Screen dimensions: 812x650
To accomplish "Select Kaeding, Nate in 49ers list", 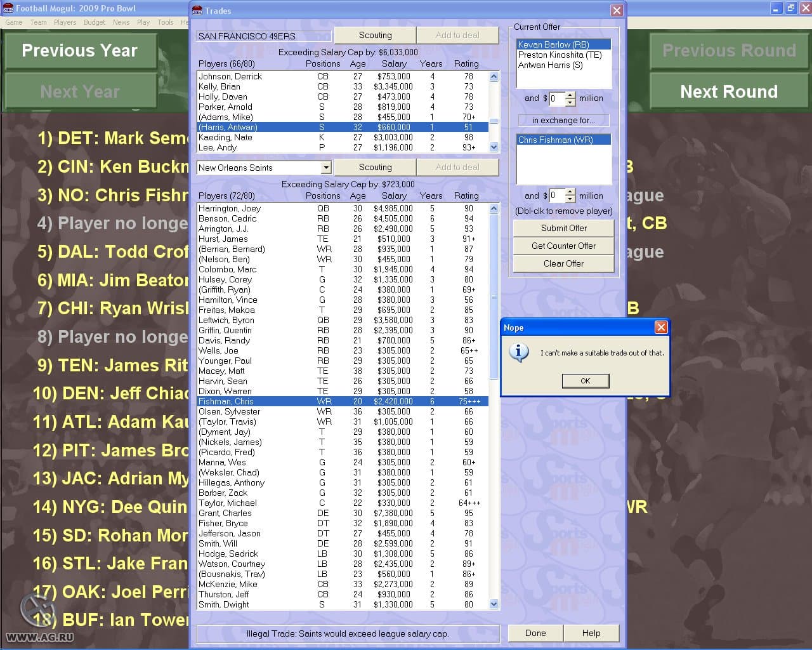I will [343, 137].
